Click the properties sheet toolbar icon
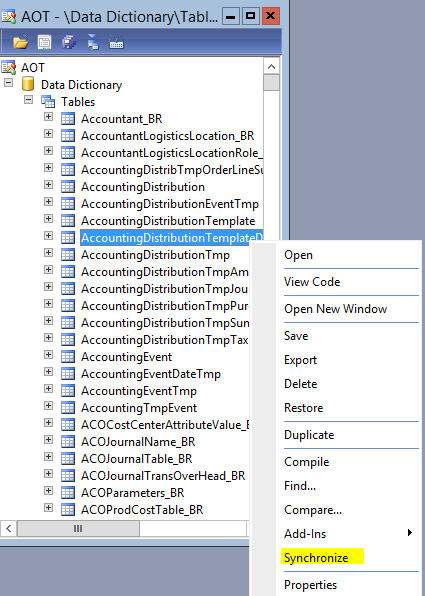 pyautogui.click(x=44, y=42)
